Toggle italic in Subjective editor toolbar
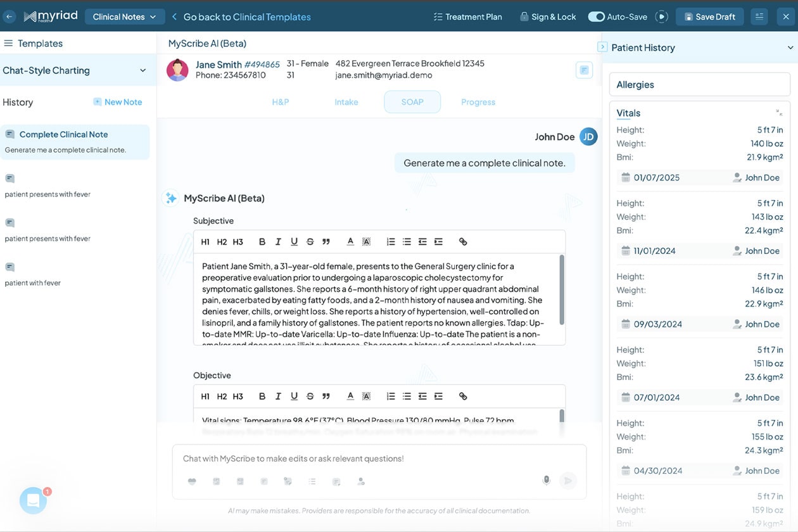Screen dimensions: 798x532 click(278, 242)
